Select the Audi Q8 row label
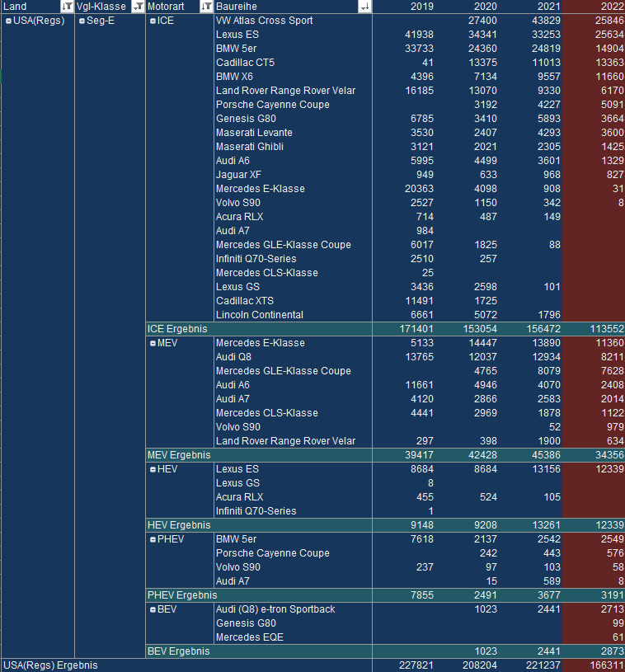The image size is (625, 672). pos(233,357)
